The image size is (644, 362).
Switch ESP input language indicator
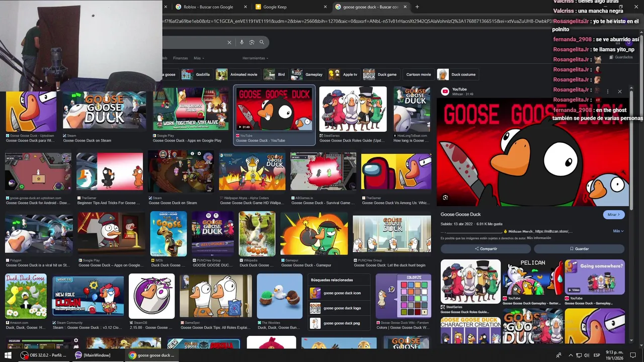tap(598, 355)
